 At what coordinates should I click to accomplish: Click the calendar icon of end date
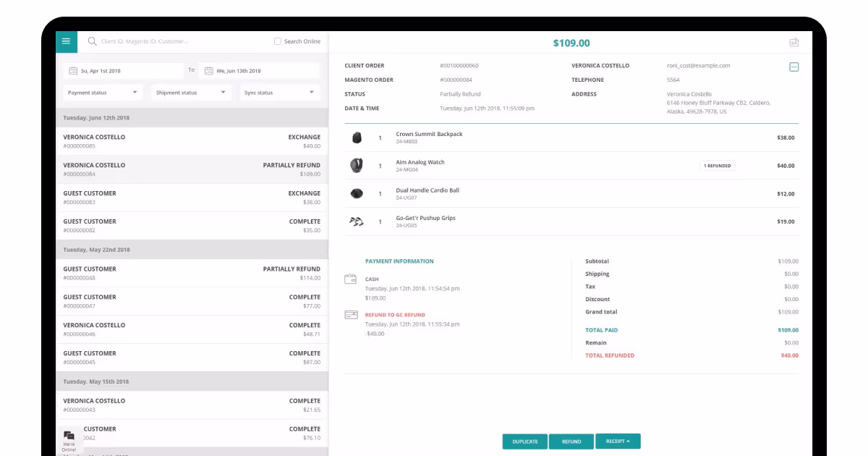[209, 71]
